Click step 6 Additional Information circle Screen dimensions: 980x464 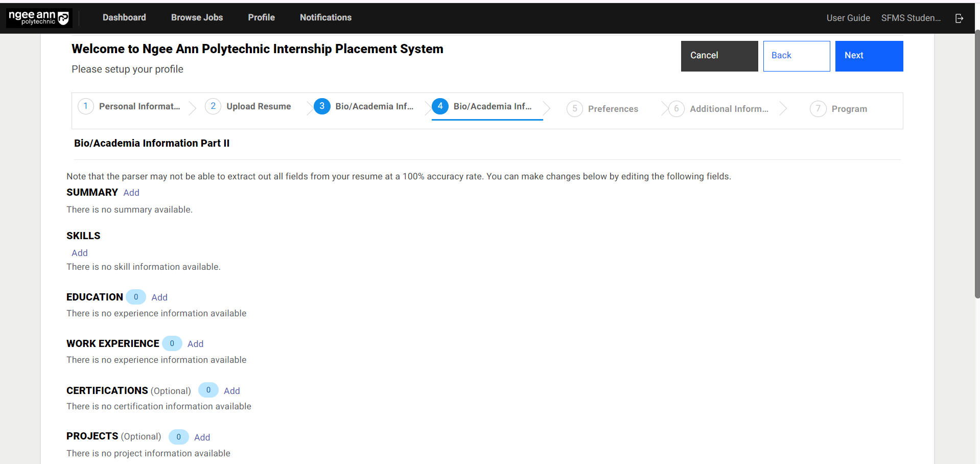676,109
